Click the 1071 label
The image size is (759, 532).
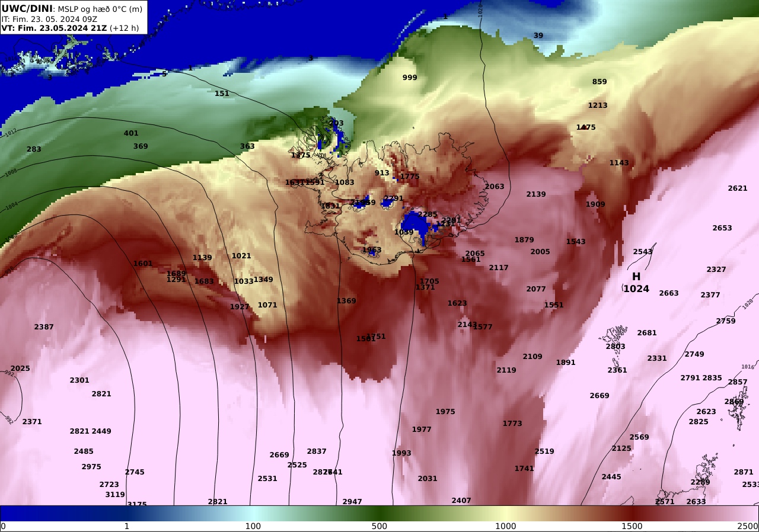(x=267, y=305)
